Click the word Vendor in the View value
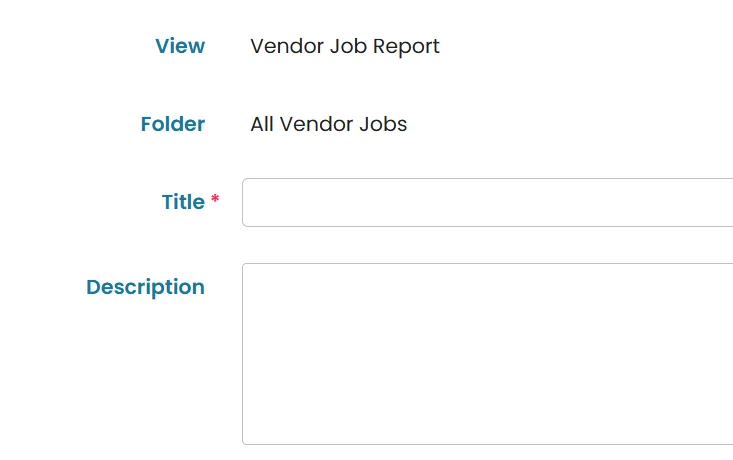 tap(287, 46)
